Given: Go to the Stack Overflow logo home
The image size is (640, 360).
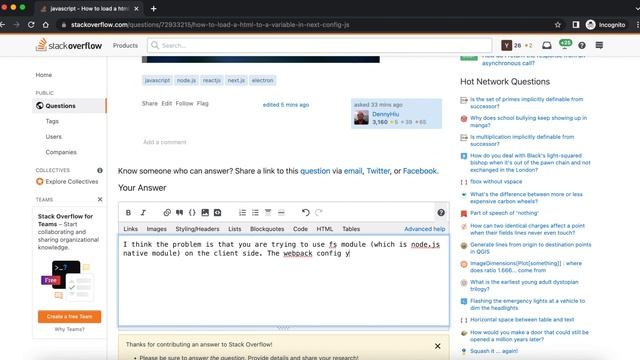Looking at the screenshot, I should click(69, 45).
